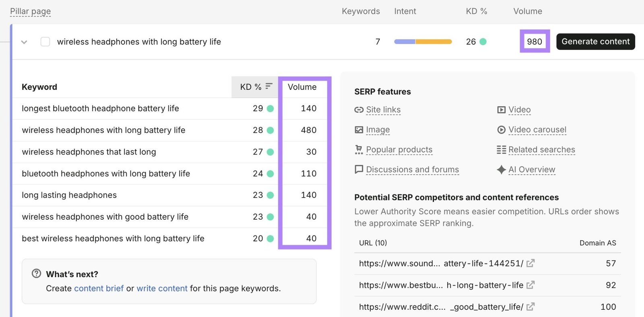Click the Video carousel icon
The height and width of the screenshot is (317, 644).
[x=502, y=130]
